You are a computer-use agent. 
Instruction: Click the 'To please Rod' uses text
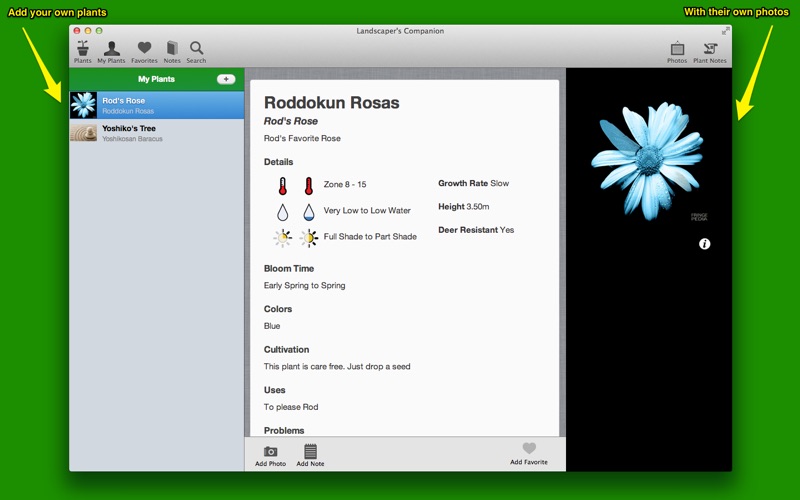(291, 407)
